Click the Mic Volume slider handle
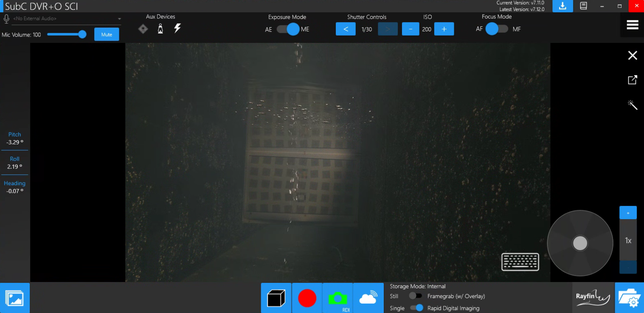This screenshot has height=313, width=644. (x=82, y=34)
